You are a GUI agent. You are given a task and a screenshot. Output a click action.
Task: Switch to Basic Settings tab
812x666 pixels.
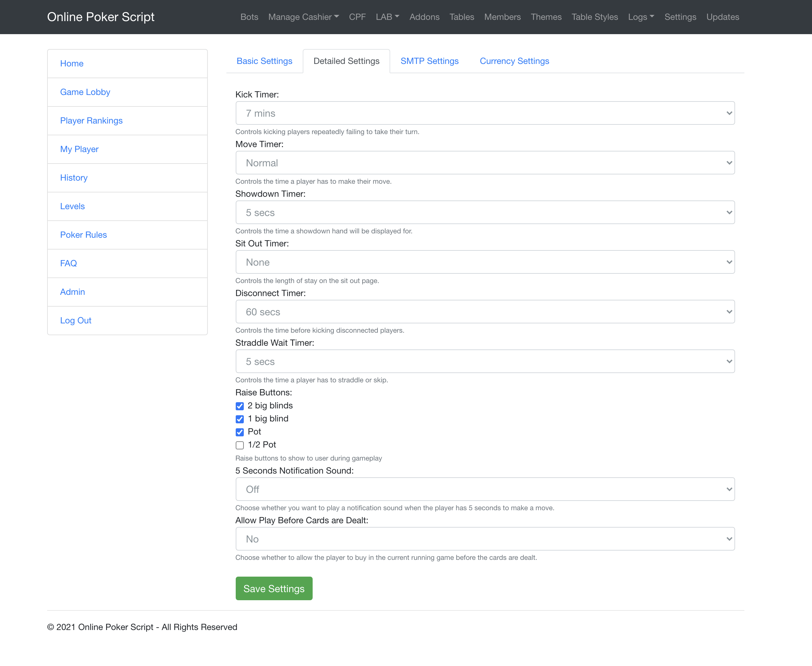264,61
